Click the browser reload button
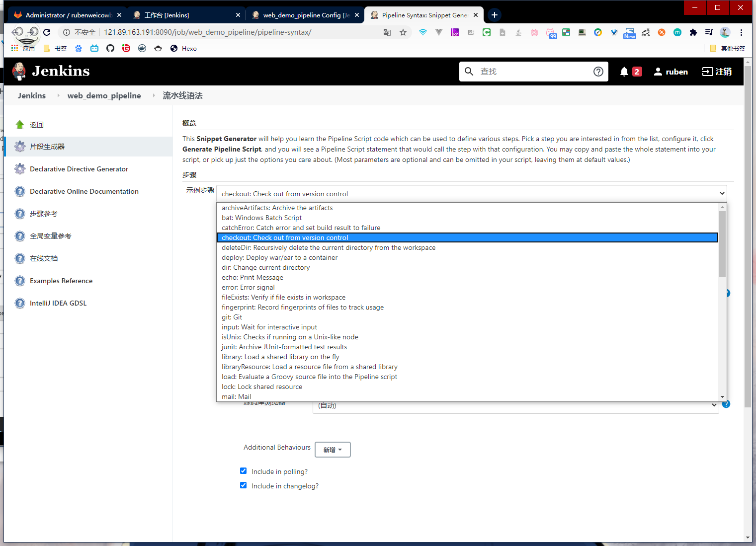Image resolution: width=756 pixels, height=546 pixels. pyautogui.click(x=47, y=32)
